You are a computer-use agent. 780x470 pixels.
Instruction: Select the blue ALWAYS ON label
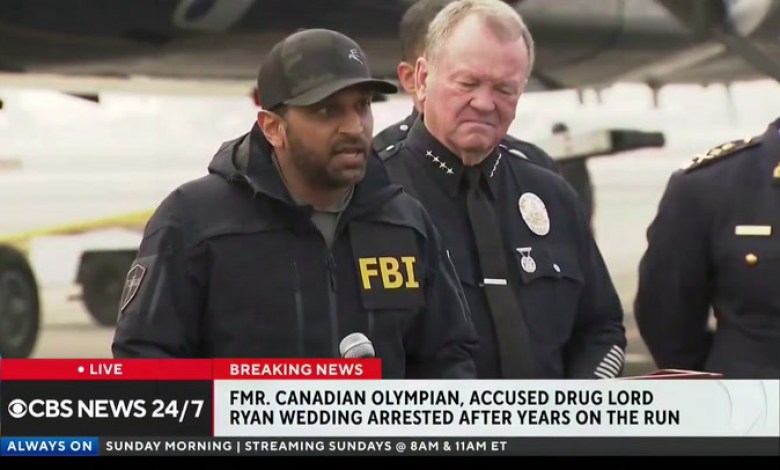point(49,446)
